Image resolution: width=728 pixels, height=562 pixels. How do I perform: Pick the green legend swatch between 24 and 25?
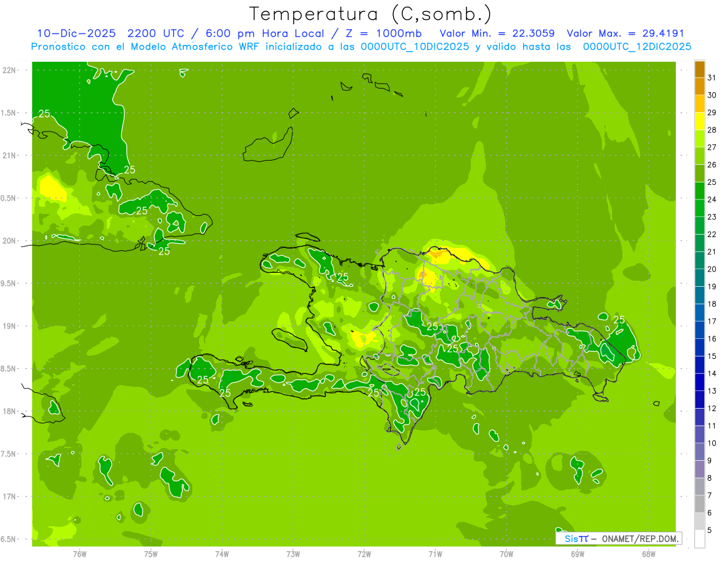[x=699, y=190]
